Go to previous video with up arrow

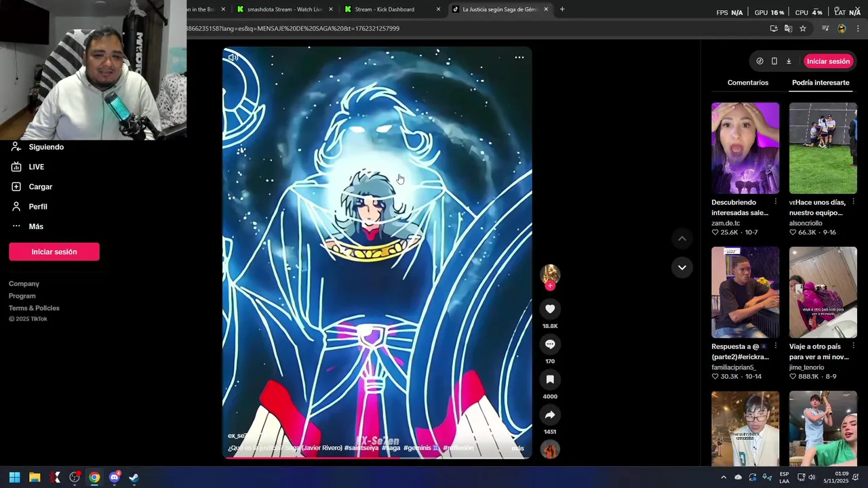tap(682, 239)
